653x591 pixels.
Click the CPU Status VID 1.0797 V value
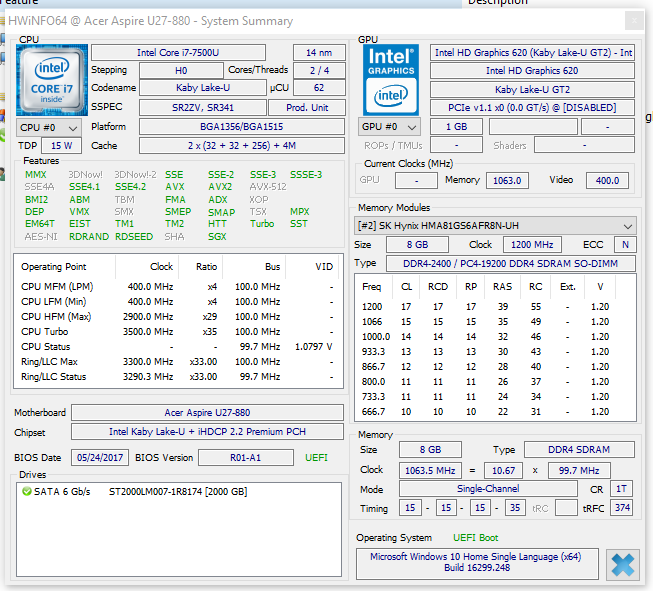point(314,347)
